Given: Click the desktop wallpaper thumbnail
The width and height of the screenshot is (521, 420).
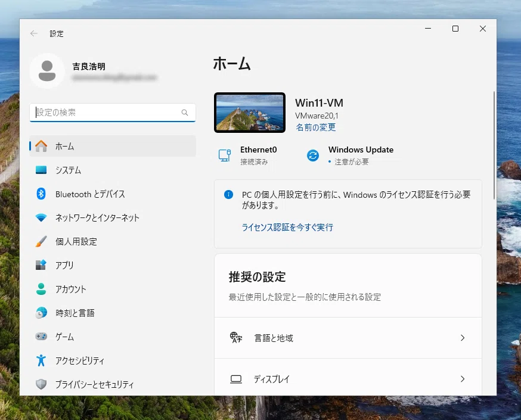Looking at the screenshot, I should pos(250,113).
